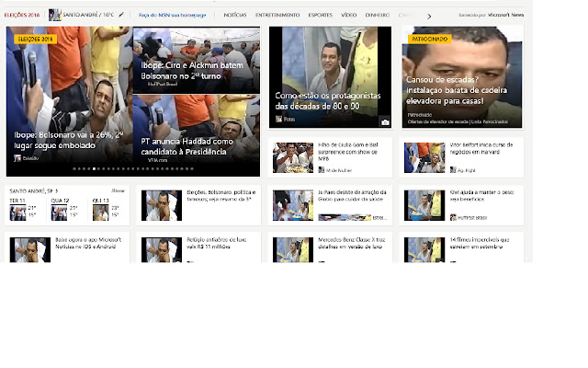Click thumbnail of Ju Paes story
The width and height of the screenshot is (588, 368).
click(293, 205)
